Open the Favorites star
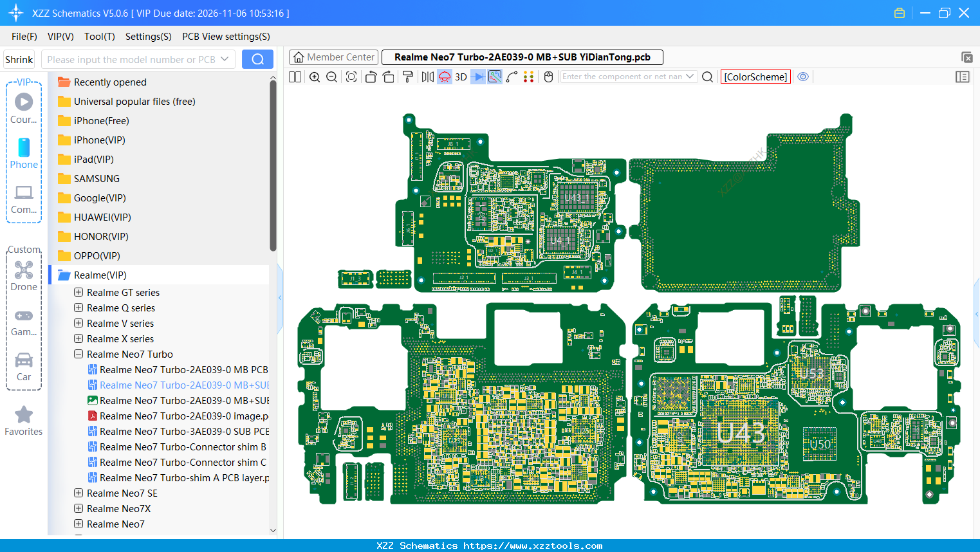This screenshot has width=980, height=552. (x=24, y=421)
